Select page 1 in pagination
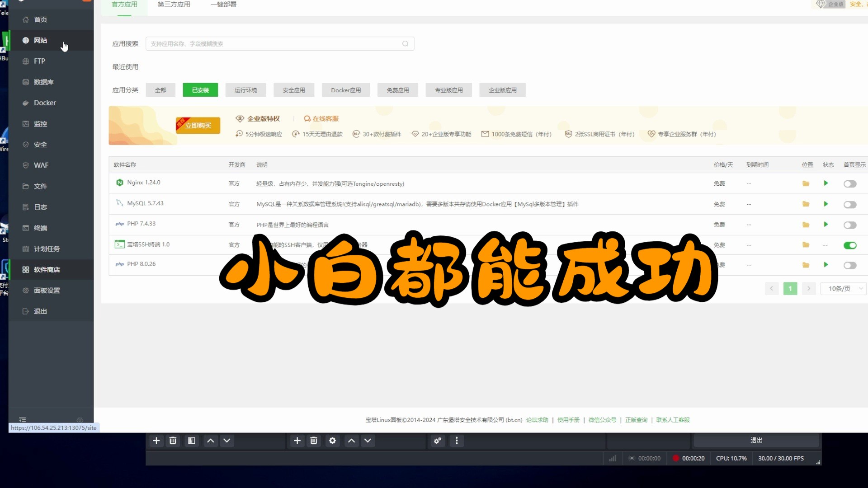868x488 pixels. [790, 288]
